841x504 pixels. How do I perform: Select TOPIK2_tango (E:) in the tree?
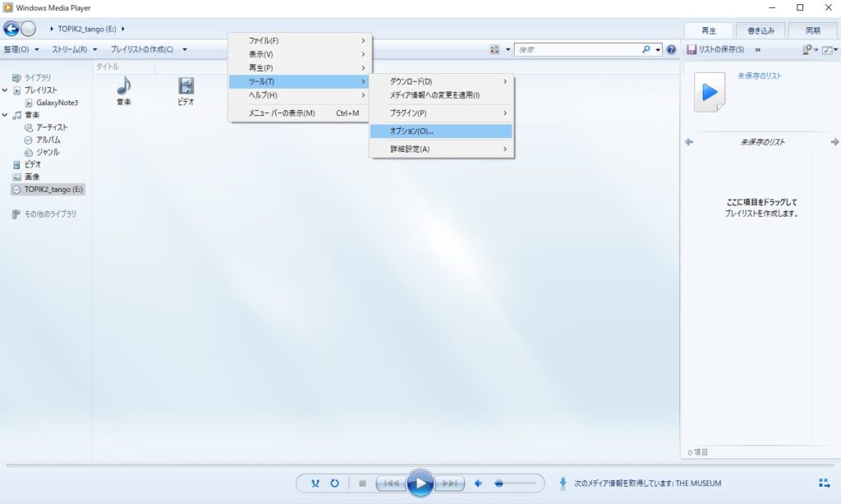point(48,190)
